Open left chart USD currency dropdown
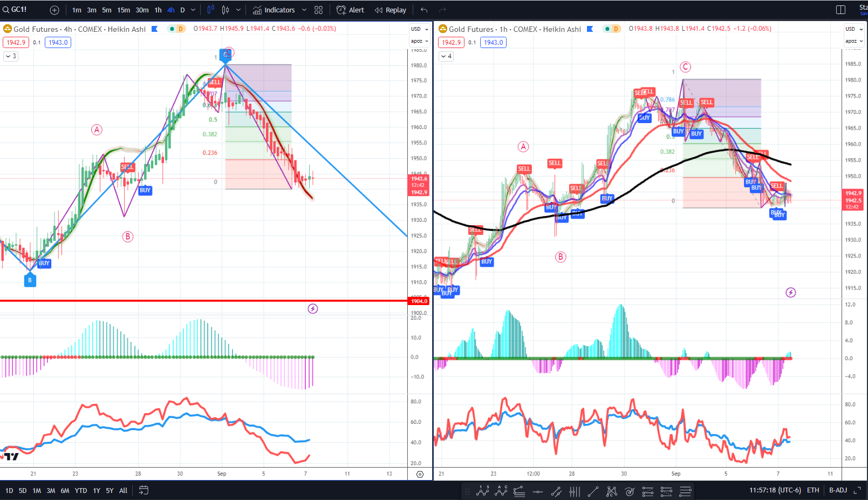Screen dimensions: 868x500 [419, 29]
